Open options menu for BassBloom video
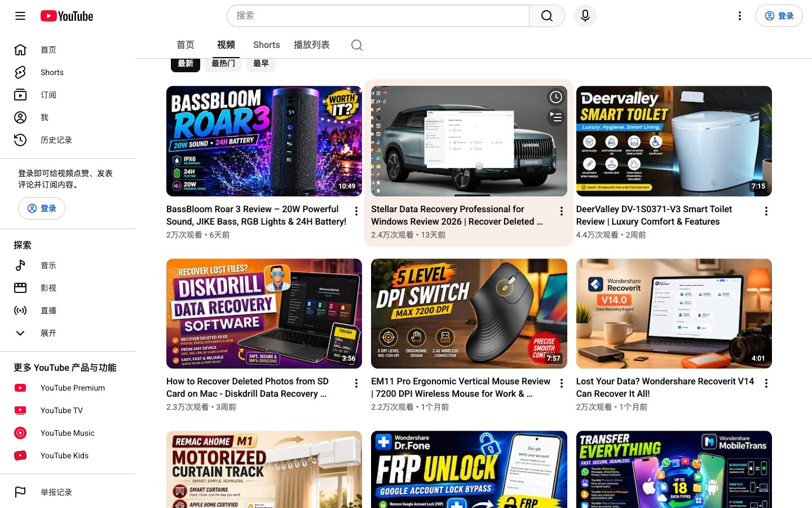 tap(356, 211)
